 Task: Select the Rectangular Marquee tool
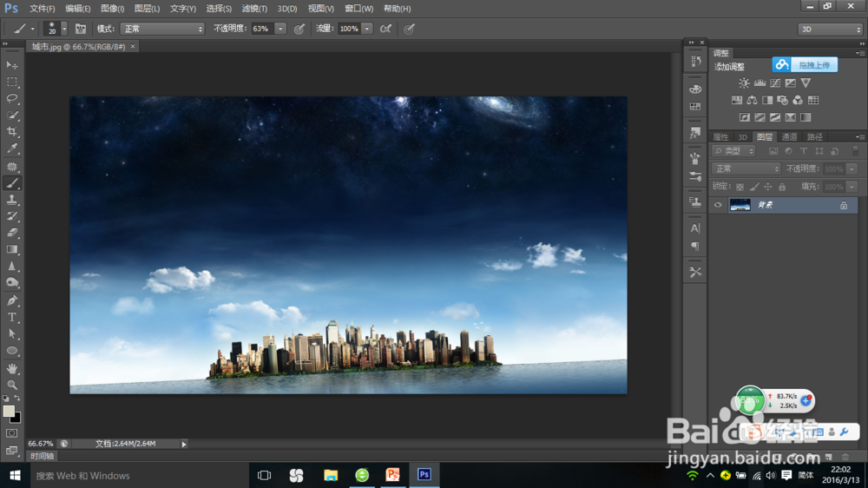click(12, 82)
